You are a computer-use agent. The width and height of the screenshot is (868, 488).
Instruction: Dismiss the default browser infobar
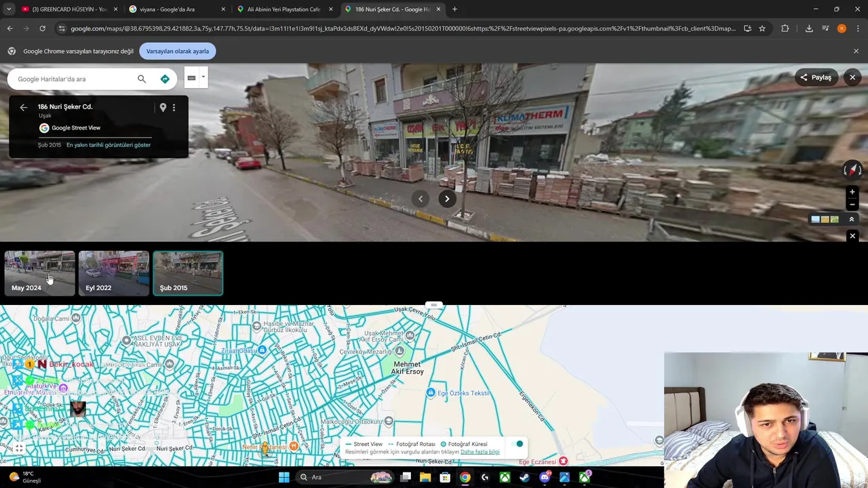click(x=856, y=51)
